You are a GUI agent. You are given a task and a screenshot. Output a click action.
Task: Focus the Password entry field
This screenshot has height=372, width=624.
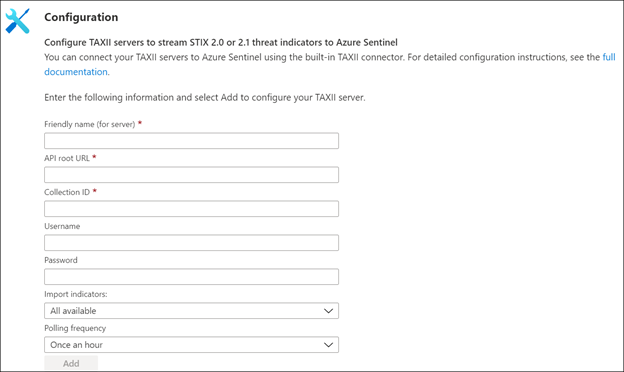pyautogui.click(x=191, y=277)
